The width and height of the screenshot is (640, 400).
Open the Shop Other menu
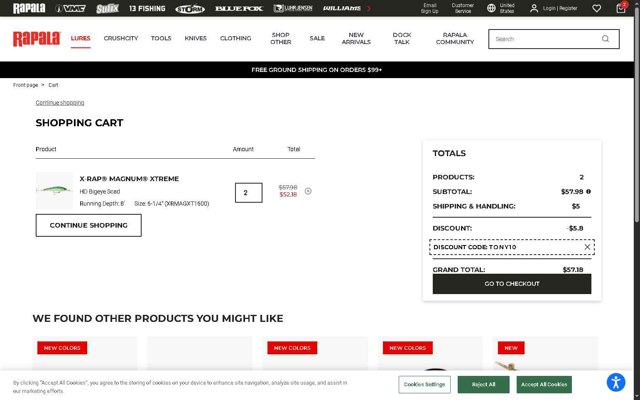(x=281, y=38)
